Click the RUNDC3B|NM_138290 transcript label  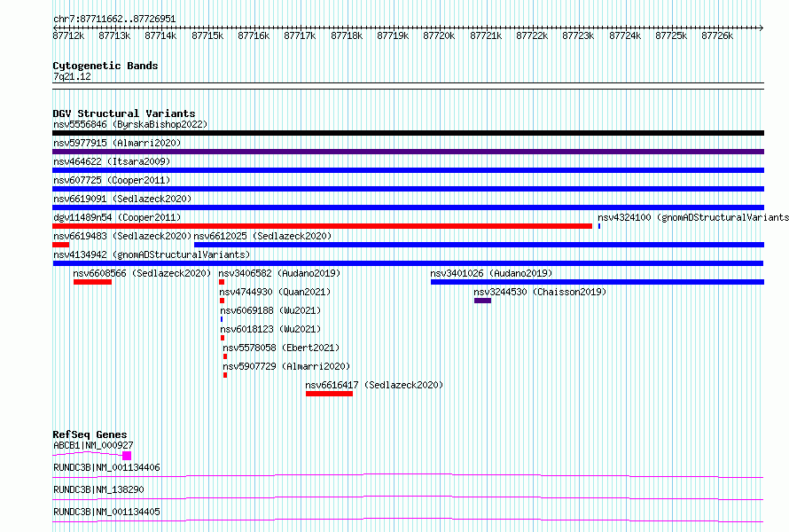click(x=98, y=489)
